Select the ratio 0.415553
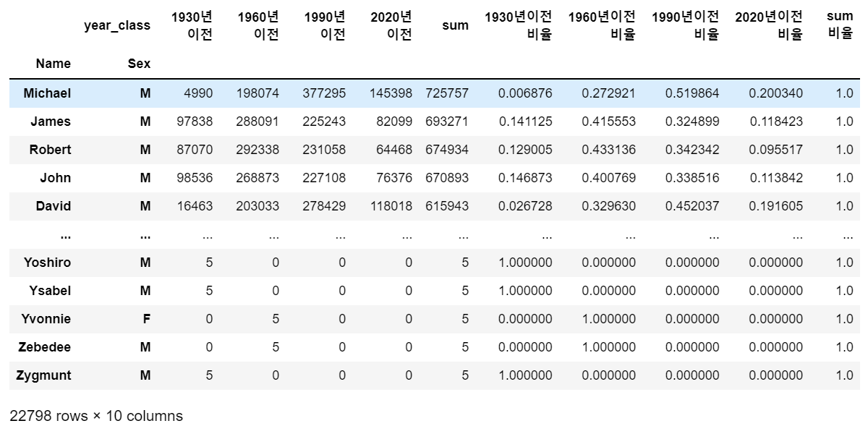The width and height of the screenshot is (868, 426). 609,122
